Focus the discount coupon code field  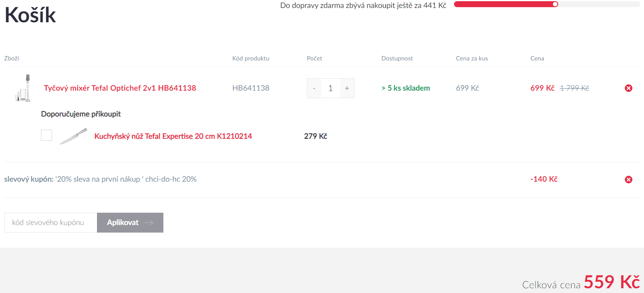[50, 223]
